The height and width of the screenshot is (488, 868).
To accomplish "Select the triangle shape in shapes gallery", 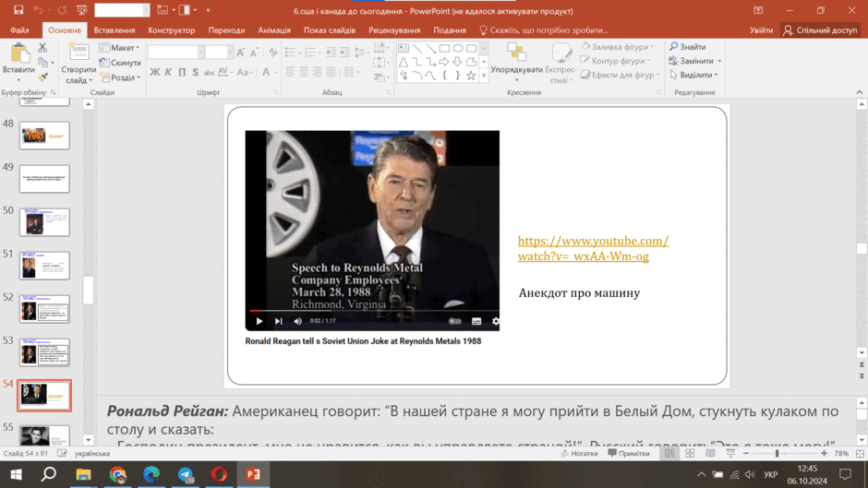I will click(404, 62).
